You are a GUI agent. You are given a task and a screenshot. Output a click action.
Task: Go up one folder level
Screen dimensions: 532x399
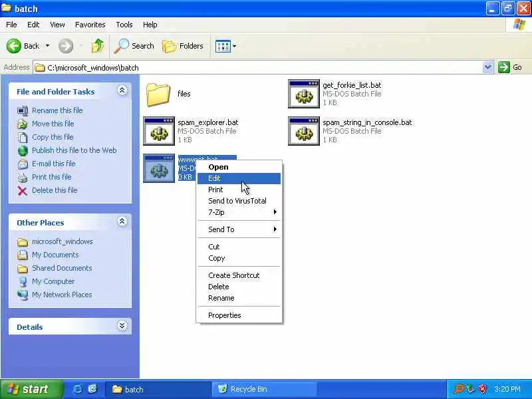pyautogui.click(x=98, y=46)
